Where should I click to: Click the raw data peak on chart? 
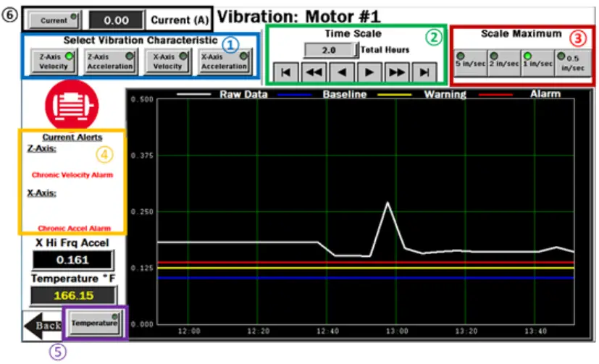click(x=388, y=203)
